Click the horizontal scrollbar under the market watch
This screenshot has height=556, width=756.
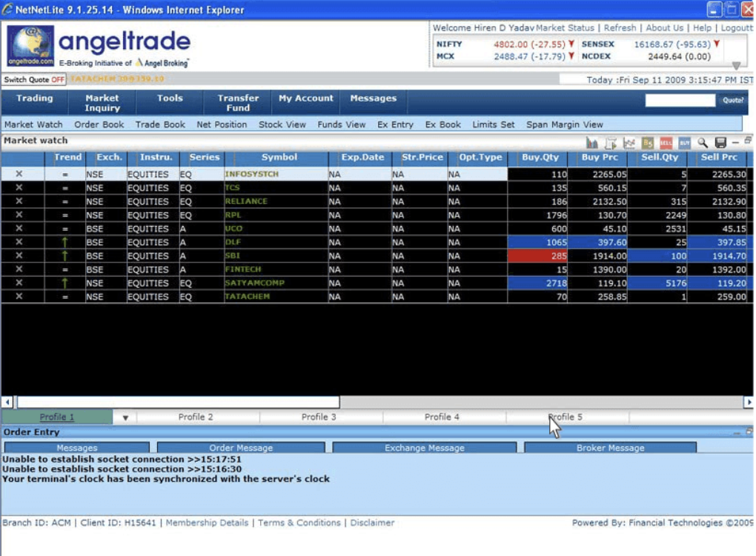point(178,402)
